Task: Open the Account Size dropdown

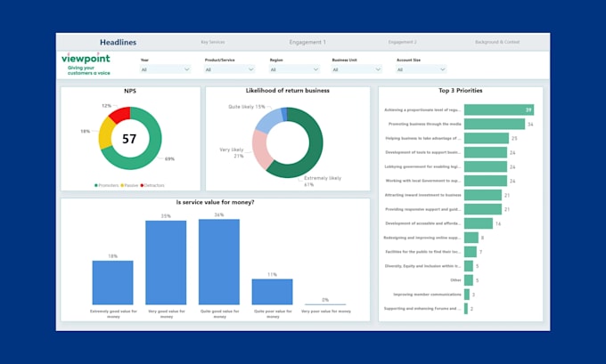Action: coord(422,69)
